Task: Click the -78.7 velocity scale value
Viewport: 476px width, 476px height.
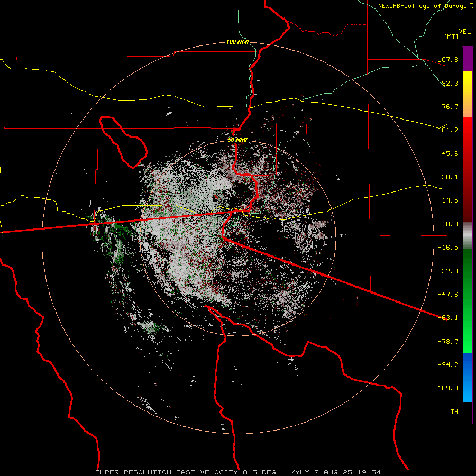Action: coord(448,341)
